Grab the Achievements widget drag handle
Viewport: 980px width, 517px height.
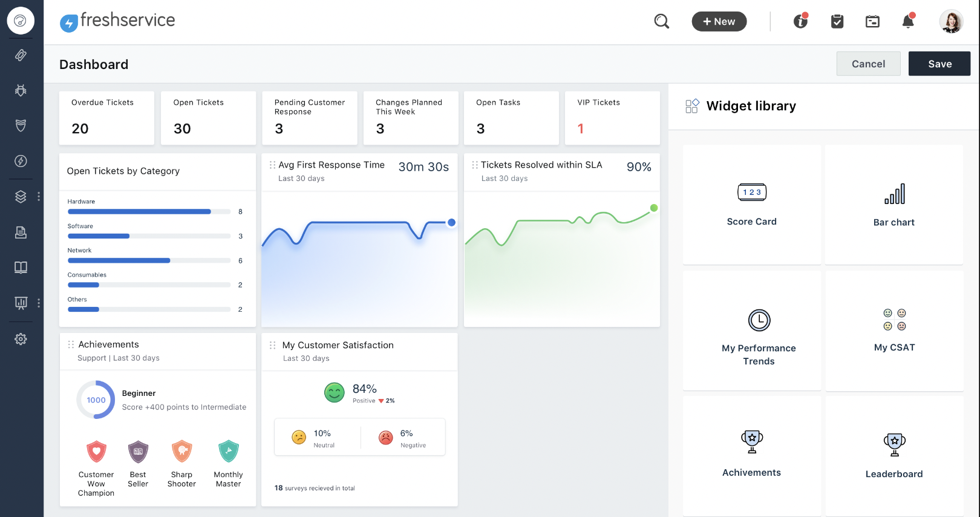(71, 344)
